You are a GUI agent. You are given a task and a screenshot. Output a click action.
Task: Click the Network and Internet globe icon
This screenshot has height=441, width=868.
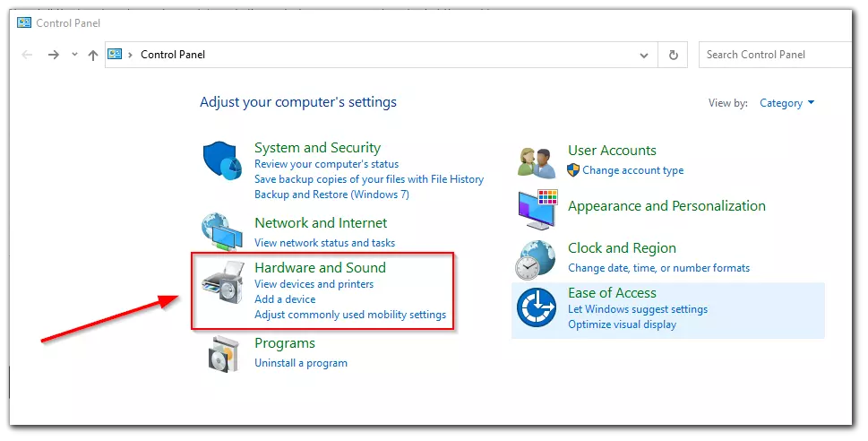coord(222,231)
